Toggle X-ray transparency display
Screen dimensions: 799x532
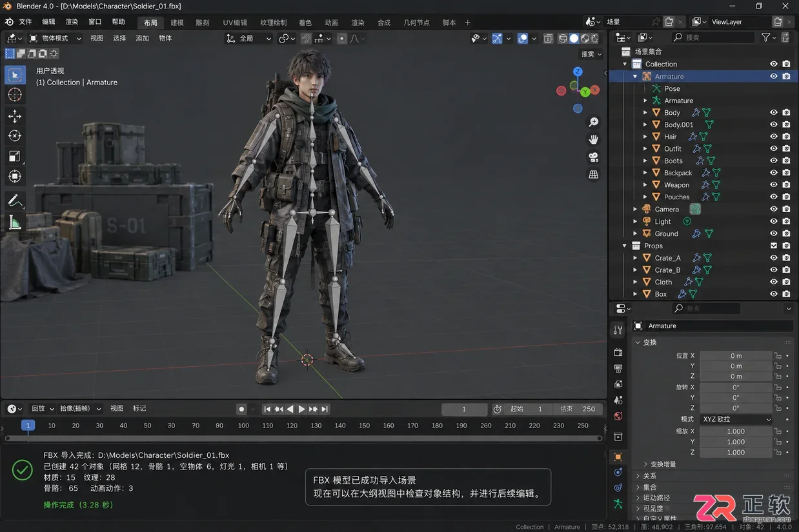[548, 39]
